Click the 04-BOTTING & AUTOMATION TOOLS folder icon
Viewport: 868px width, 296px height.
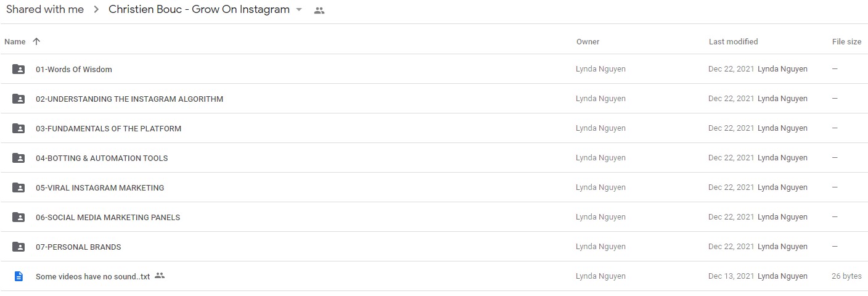18,158
